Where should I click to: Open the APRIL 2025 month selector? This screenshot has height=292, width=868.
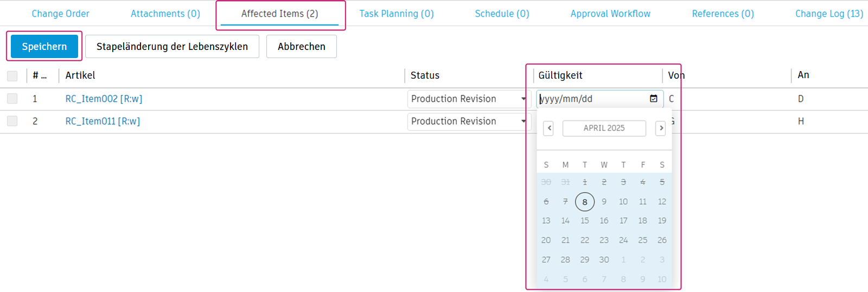(604, 128)
